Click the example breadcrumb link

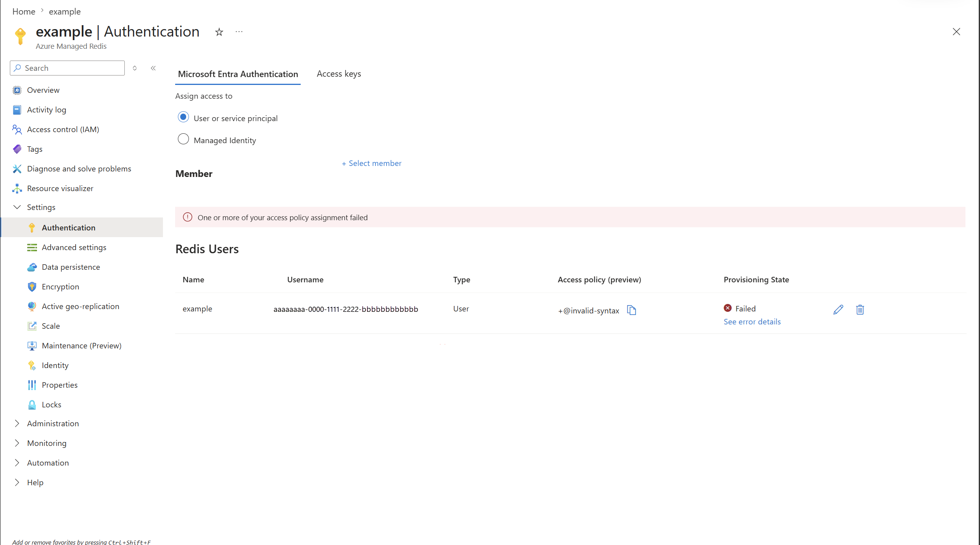click(65, 12)
